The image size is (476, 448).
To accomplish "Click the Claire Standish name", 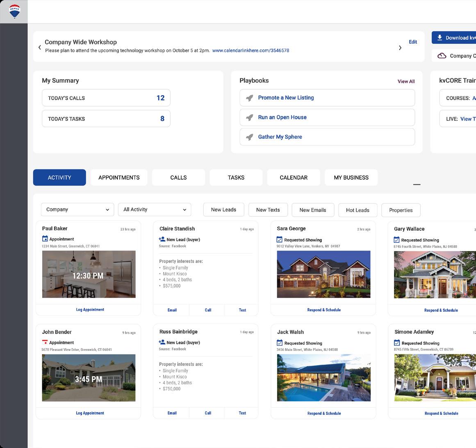I will pyautogui.click(x=177, y=229).
